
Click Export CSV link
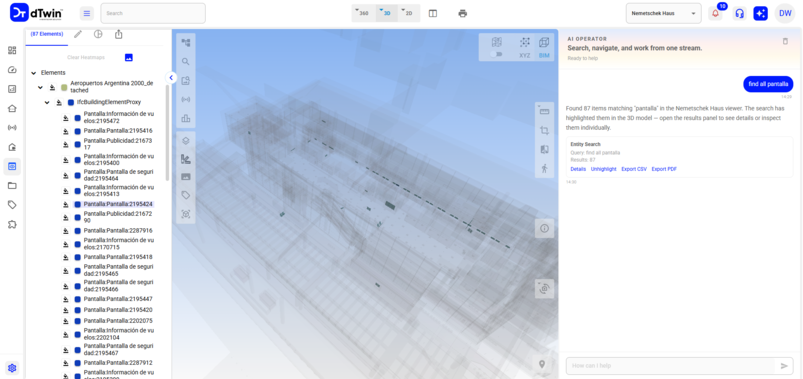click(634, 169)
